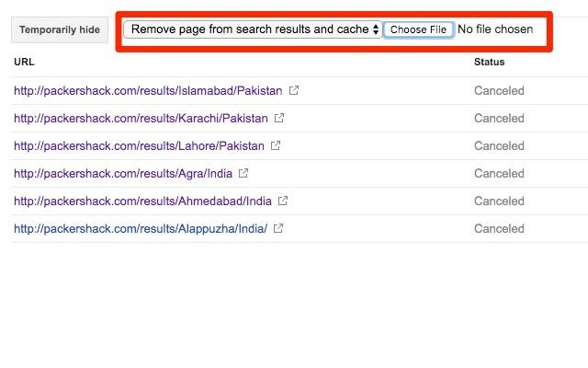Open the Karachi/Pakistan results link
The width and height of the screenshot is (588, 368).
tap(141, 119)
